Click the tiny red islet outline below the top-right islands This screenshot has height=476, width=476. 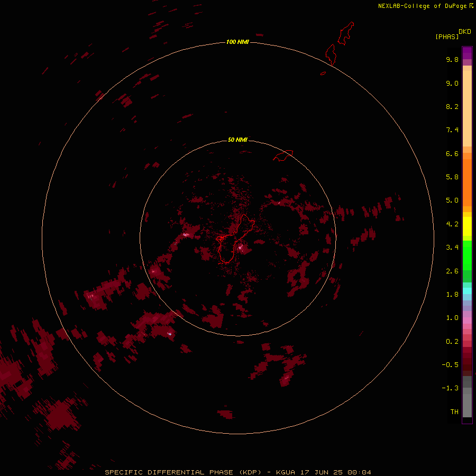coord(323,73)
